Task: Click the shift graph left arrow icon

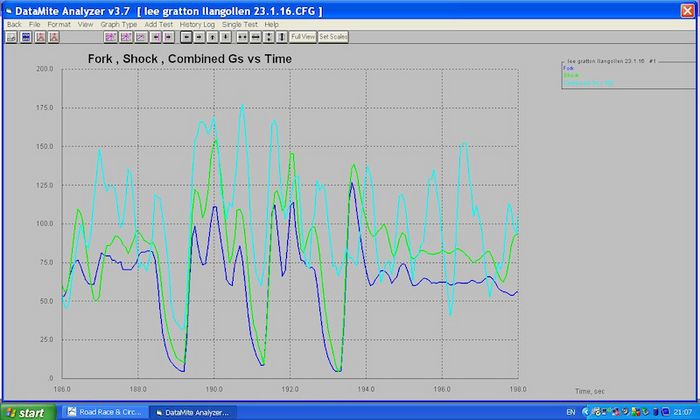Action: pyautogui.click(x=185, y=37)
